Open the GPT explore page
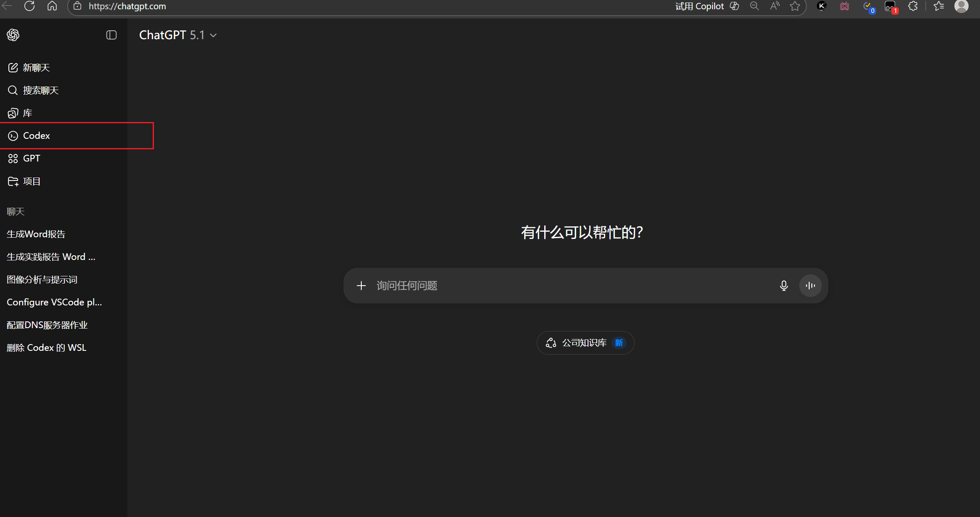Screen dimensions: 980x517 pos(32,159)
